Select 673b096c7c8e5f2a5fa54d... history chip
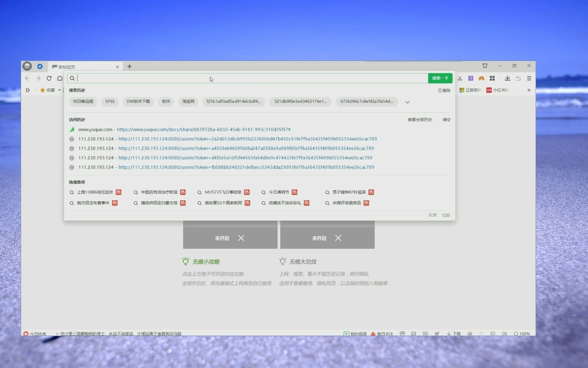The image size is (588, 368). tap(367, 101)
